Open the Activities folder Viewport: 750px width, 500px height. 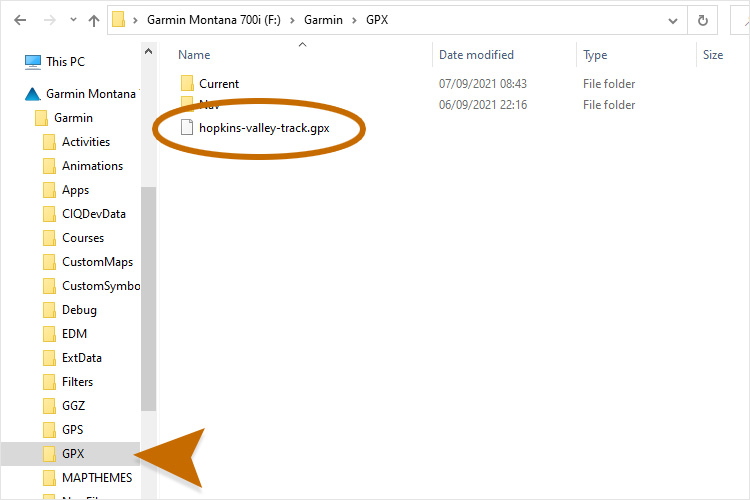tap(86, 142)
